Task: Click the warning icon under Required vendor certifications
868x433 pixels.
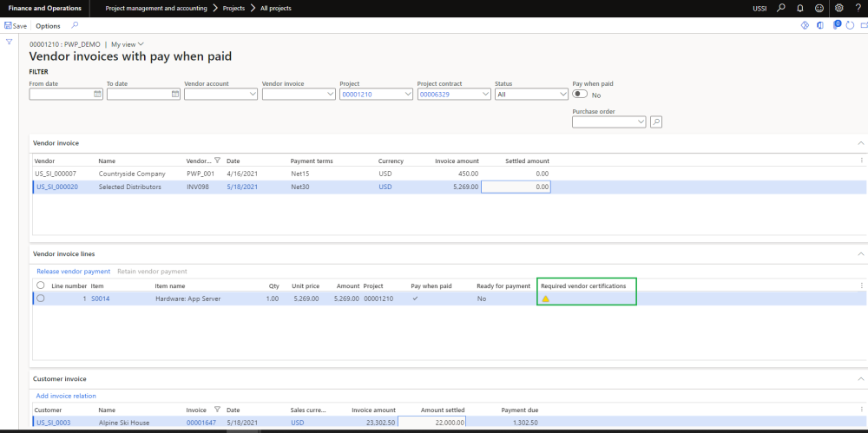Action: tap(545, 299)
